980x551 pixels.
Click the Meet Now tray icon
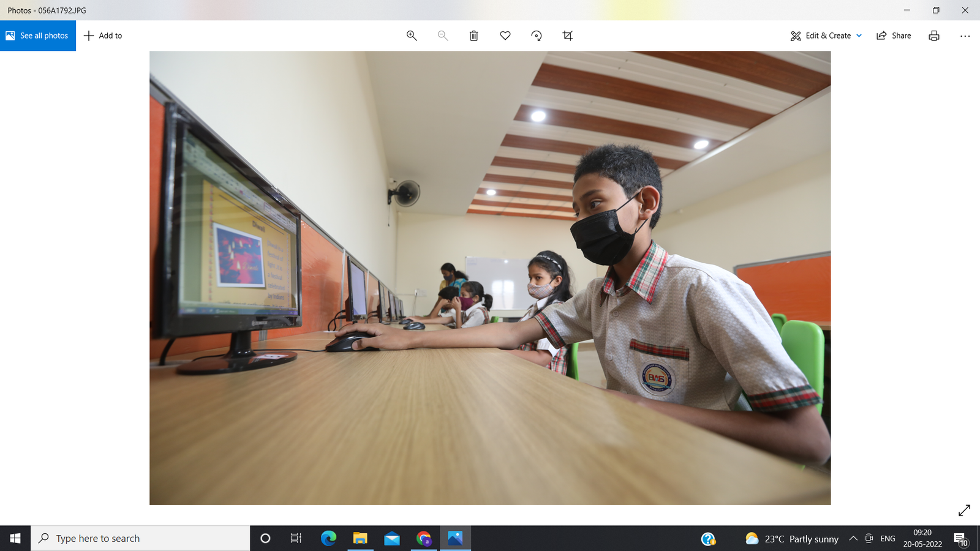(x=869, y=538)
